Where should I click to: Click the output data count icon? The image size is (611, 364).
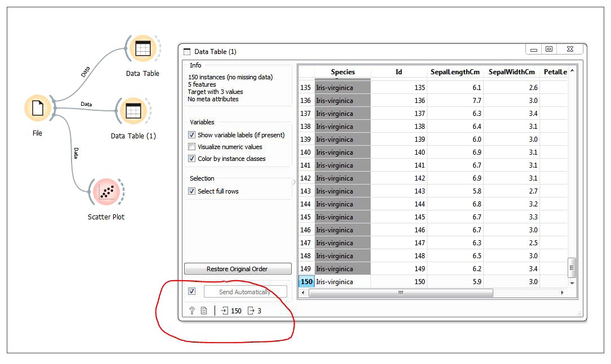pyautogui.click(x=251, y=311)
